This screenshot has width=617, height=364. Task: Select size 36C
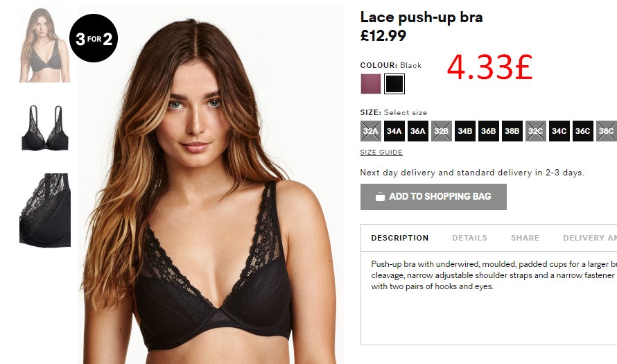point(583,131)
